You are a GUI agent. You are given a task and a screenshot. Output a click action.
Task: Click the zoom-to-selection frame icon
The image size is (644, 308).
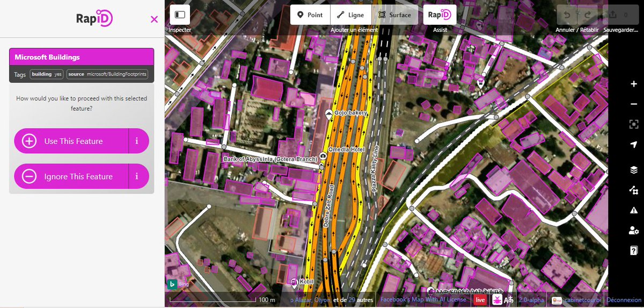(634, 124)
